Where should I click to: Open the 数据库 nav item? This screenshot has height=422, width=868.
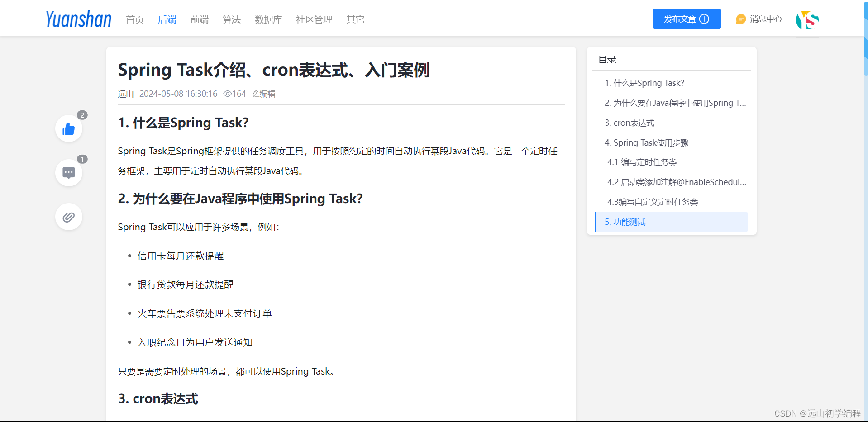click(268, 19)
